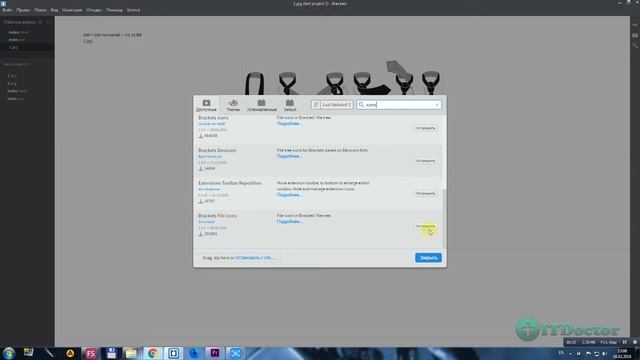Screen dimensions: 640x360
Task: Click the magnifier icon in search box
Action: (x=361, y=105)
